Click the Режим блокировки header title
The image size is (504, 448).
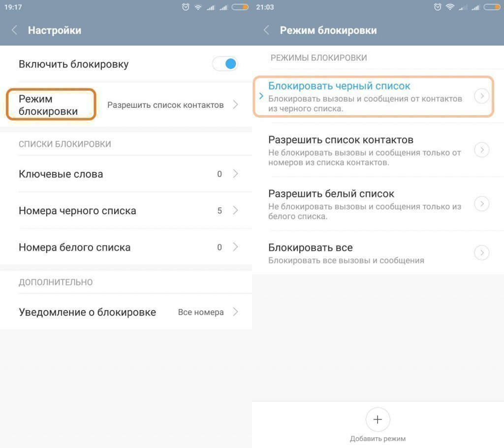click(328, 30)
